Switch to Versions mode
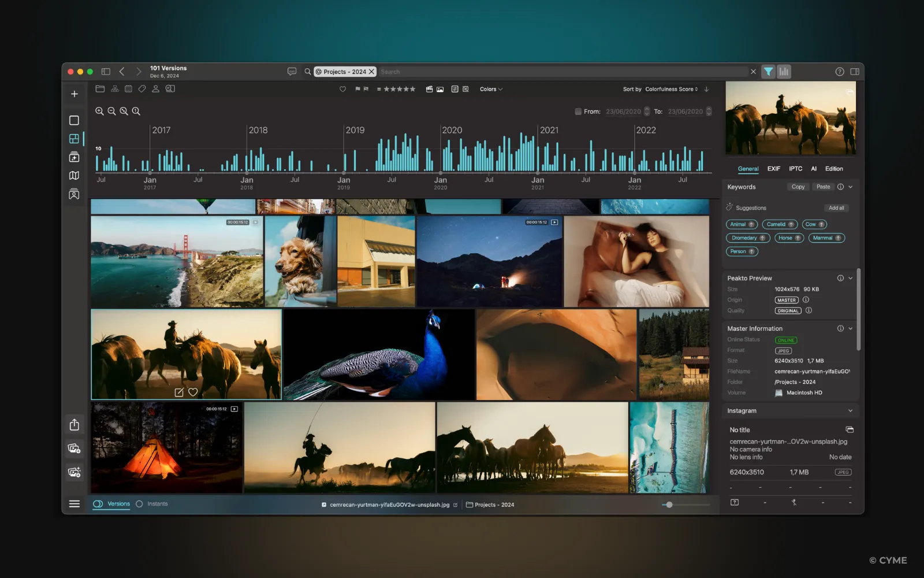 (112, 504)
